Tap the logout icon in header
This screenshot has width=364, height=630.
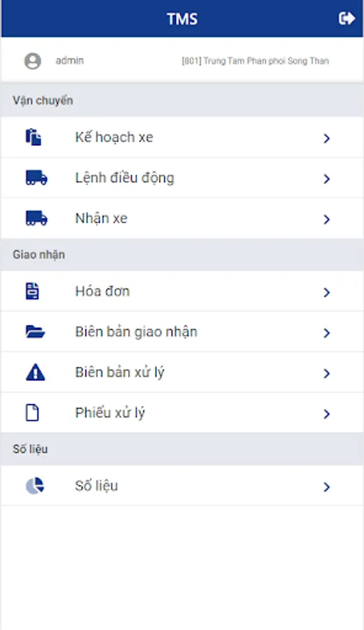346,18
